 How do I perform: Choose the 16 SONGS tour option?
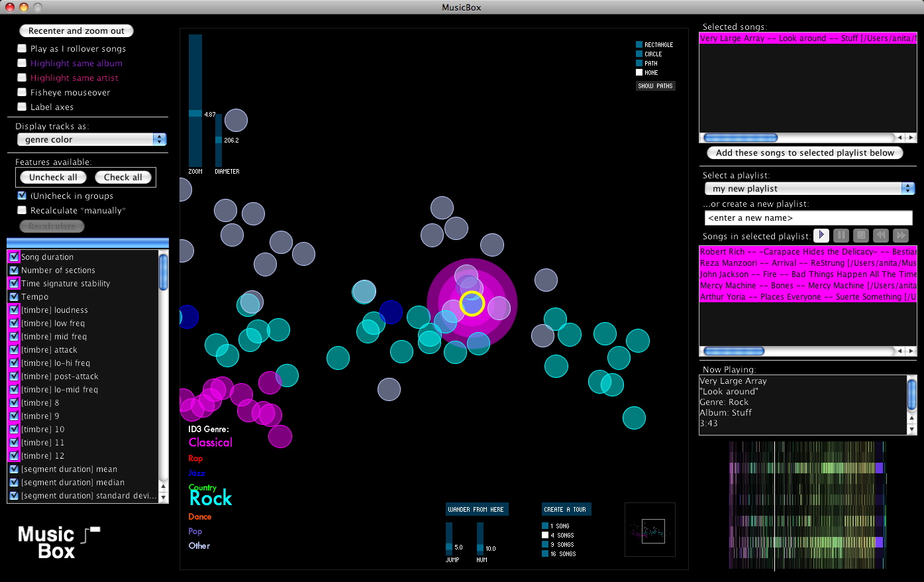pyautogui.click(x=545, y=553)
